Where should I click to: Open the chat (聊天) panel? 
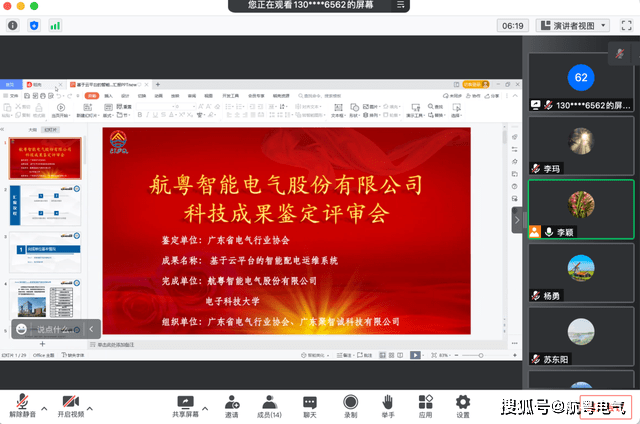pyautogui.click(x=310, y=406)
